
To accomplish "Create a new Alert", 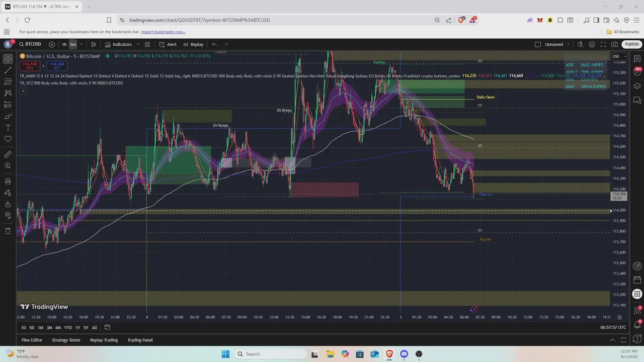I will pos(168,44).
